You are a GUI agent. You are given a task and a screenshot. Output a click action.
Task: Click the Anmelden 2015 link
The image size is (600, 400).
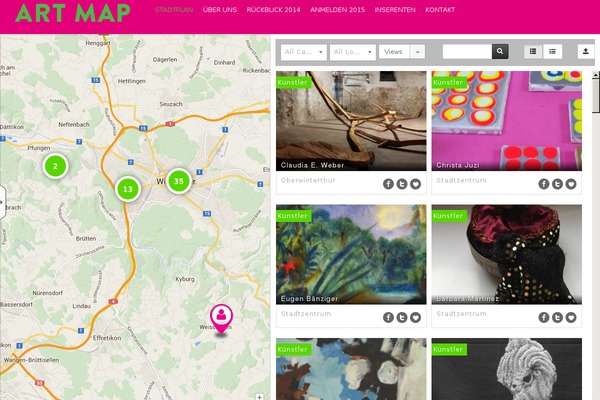[x=337, y=10]
